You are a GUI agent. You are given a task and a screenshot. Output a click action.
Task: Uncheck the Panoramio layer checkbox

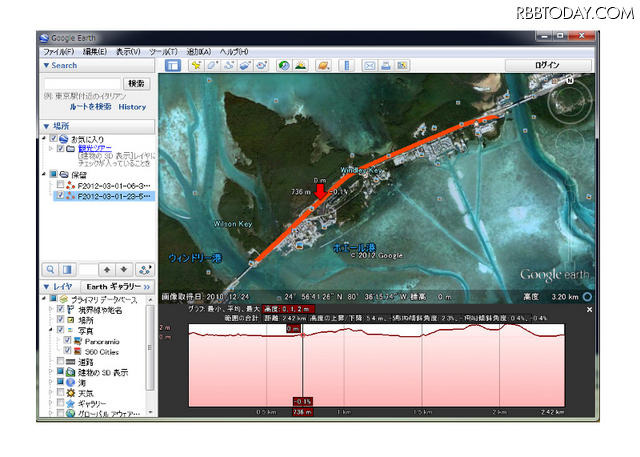click(67, 340)
